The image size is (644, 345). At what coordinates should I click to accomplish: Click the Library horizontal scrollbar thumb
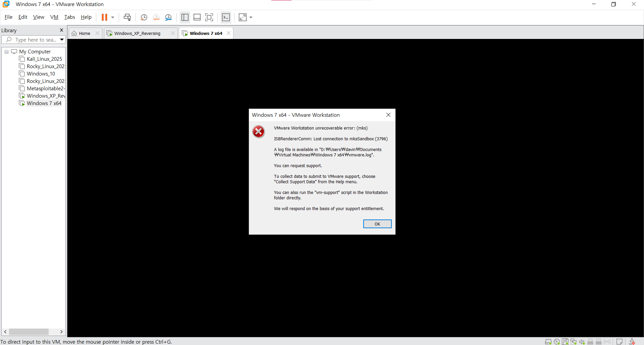[29, 332]
